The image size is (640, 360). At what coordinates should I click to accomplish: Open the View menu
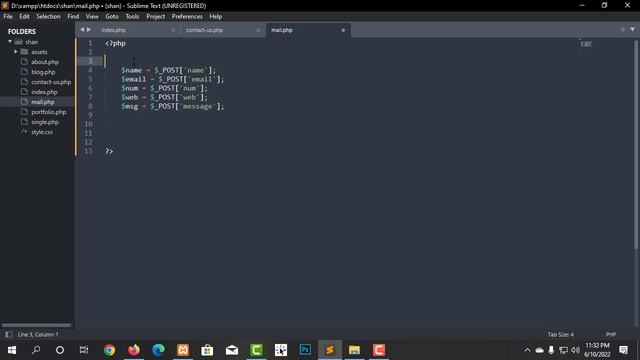[92, 16]
